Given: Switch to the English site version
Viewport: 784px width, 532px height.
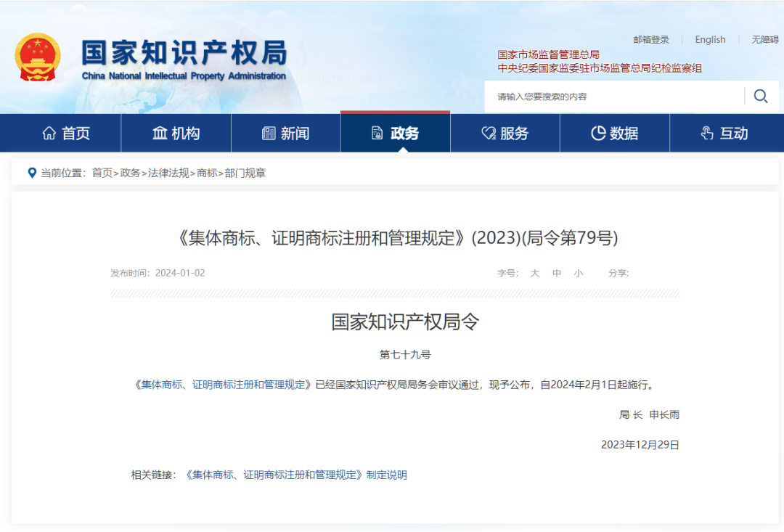Looking at the screenshot, I should pyautogui.click(x=710, y=39).
